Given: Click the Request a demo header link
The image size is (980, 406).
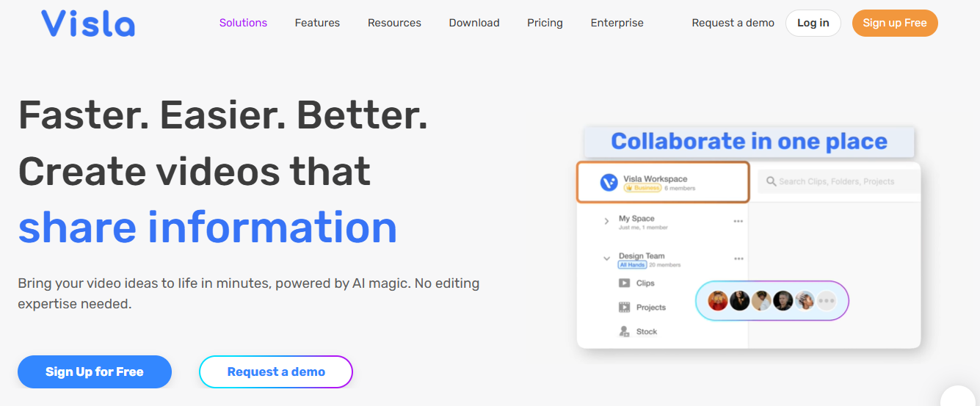Looking at the screenshot, I should (733, 23).
